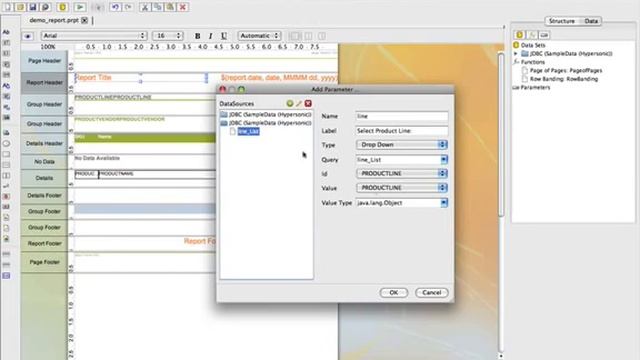Screen dimensions: 640x360
Task: Click the Add Function icon in Data panel
Action: pos(532,35)
